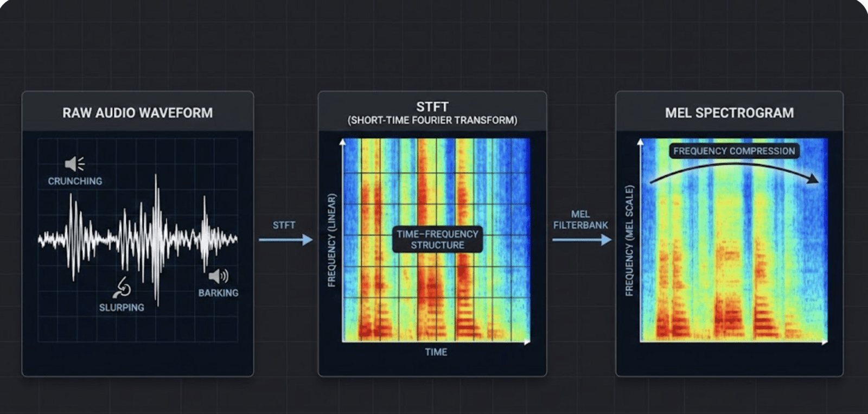The image size is (868, 414).
Task: Select the MEL SPECTROGRAM panel title
Action: pos(729,113)
